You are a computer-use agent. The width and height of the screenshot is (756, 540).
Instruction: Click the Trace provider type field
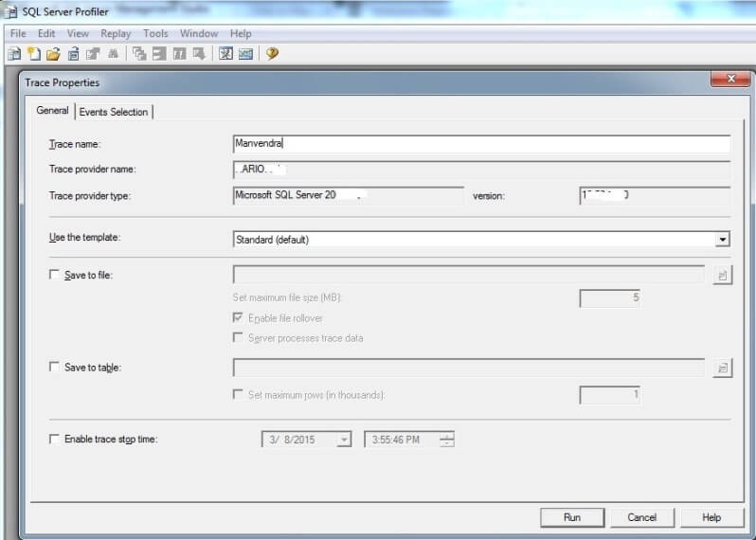coord(348,196)
